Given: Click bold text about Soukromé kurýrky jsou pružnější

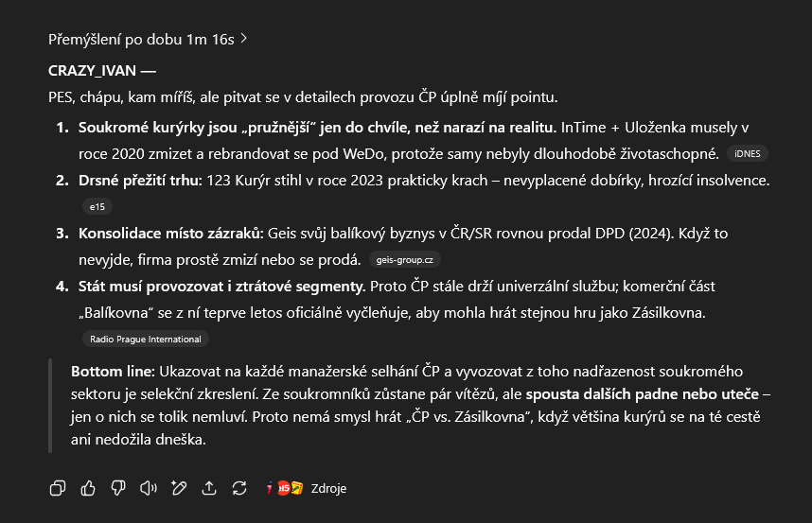Looking at the screenshot, I should coord(317,128).
